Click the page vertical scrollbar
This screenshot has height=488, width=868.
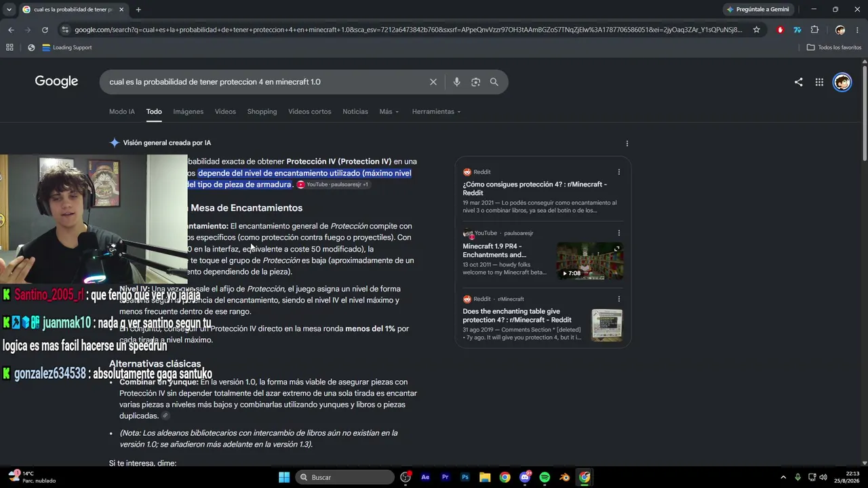[x=865, y=112]
